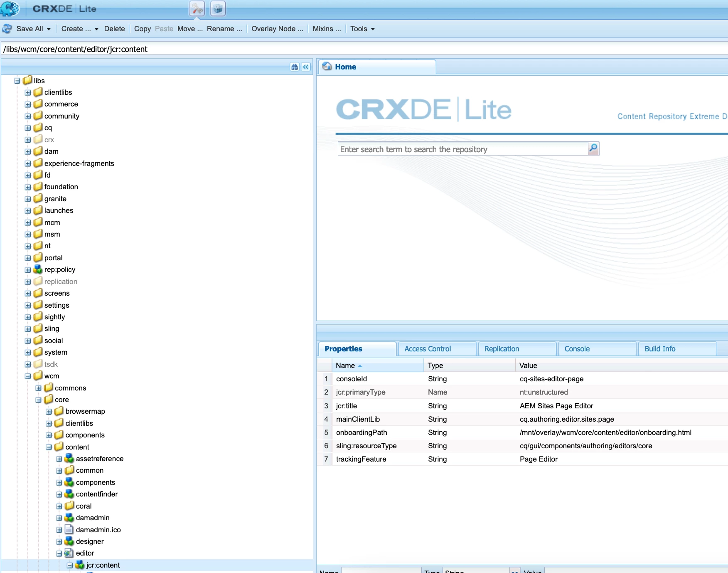The height and width of the screenshot is (573, 728).
Task: Expand the granite tree node
Action: click(28, 199)
